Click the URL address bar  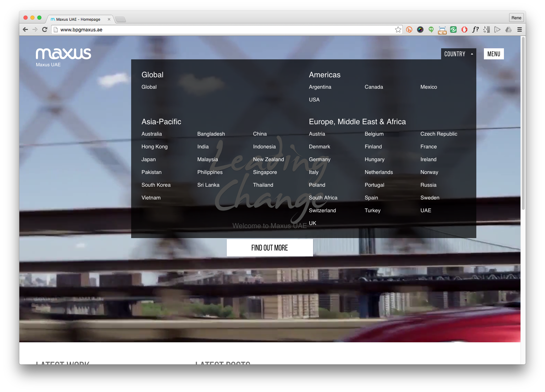pyautogui.click(x=226, y=30)
